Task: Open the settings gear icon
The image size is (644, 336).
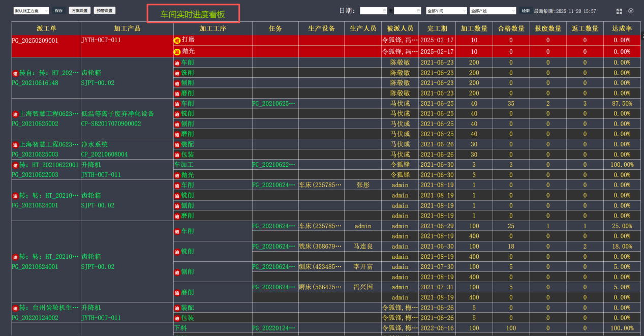Action: 631,11
